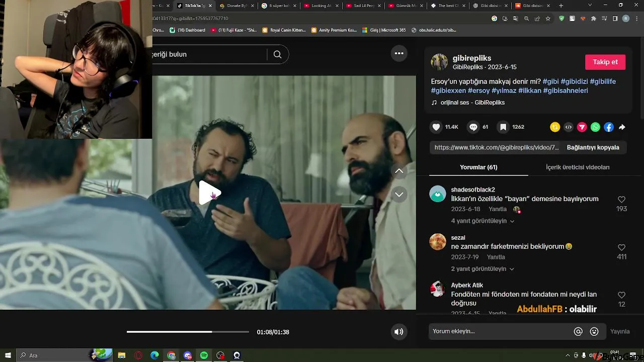This screenshot has height=362, width=644.
Task: Open the Windows Start menu
Action: (x=8, y=355)
